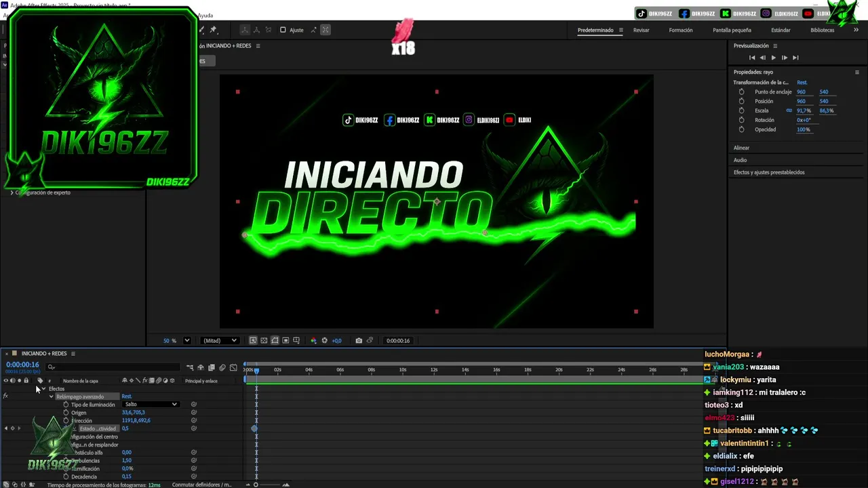Take a snapshot with the camera icon

coord(359,340)
